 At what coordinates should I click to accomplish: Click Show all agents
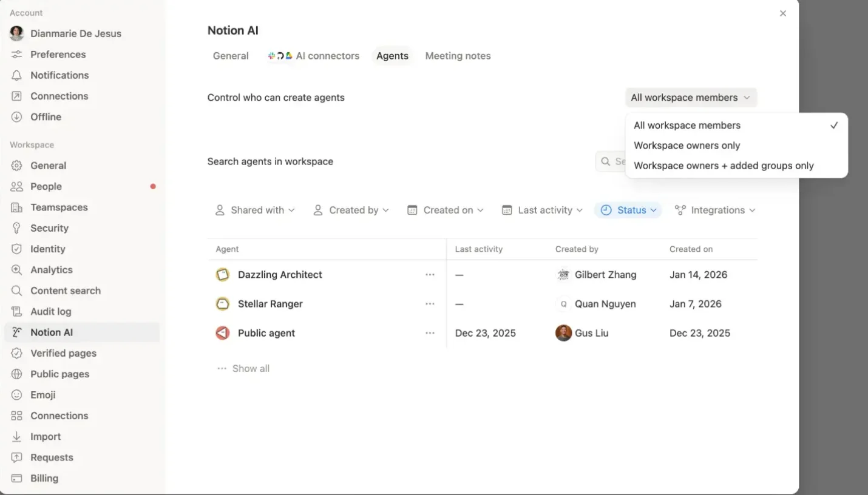point(243,368)
